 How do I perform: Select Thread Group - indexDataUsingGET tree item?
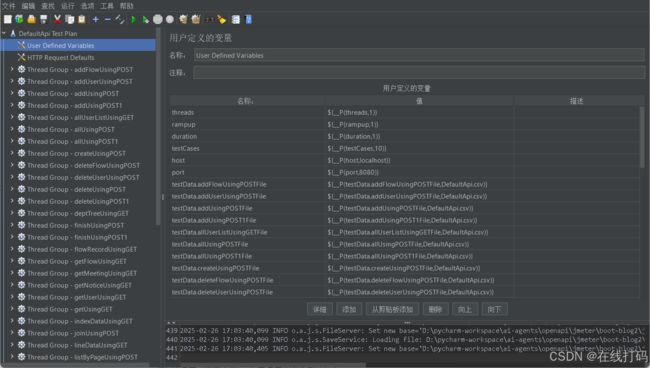pos(80,321)
